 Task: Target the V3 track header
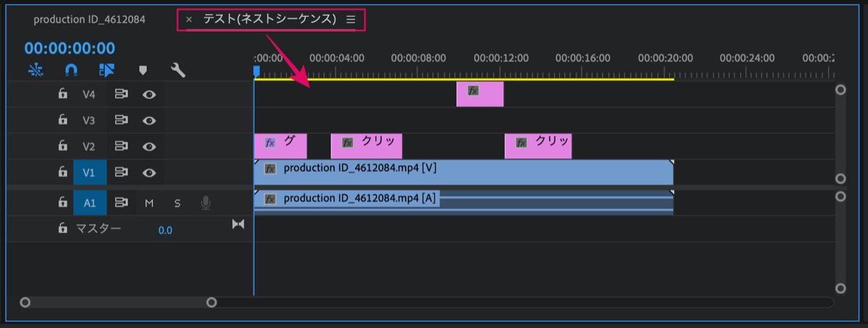pos(89,120)
